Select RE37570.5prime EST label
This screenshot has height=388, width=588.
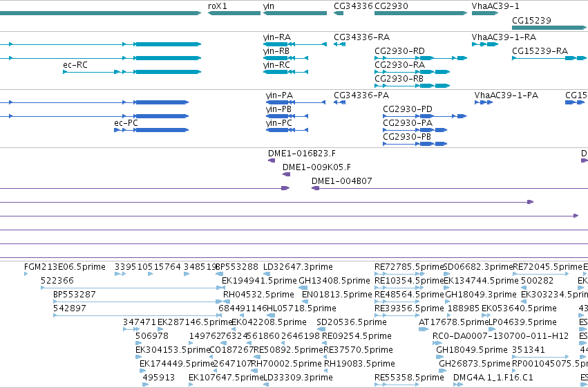point(358,350)
